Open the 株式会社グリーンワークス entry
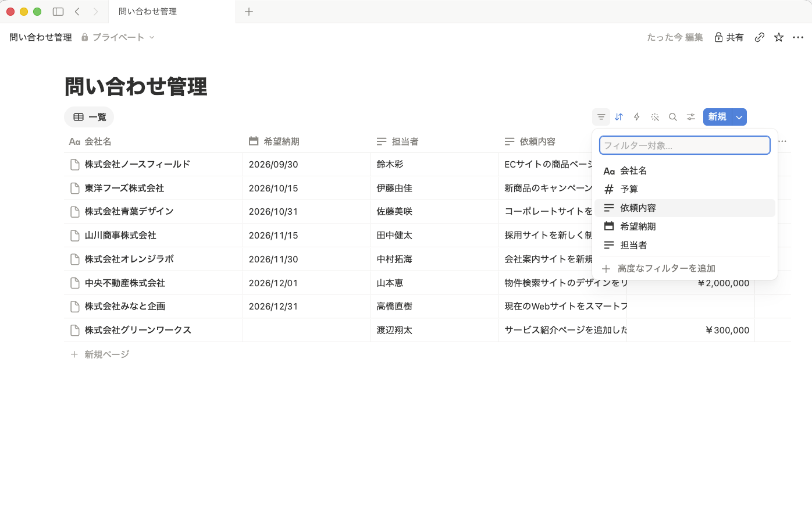Screen dimensions: 812x519 pos(138,330)
